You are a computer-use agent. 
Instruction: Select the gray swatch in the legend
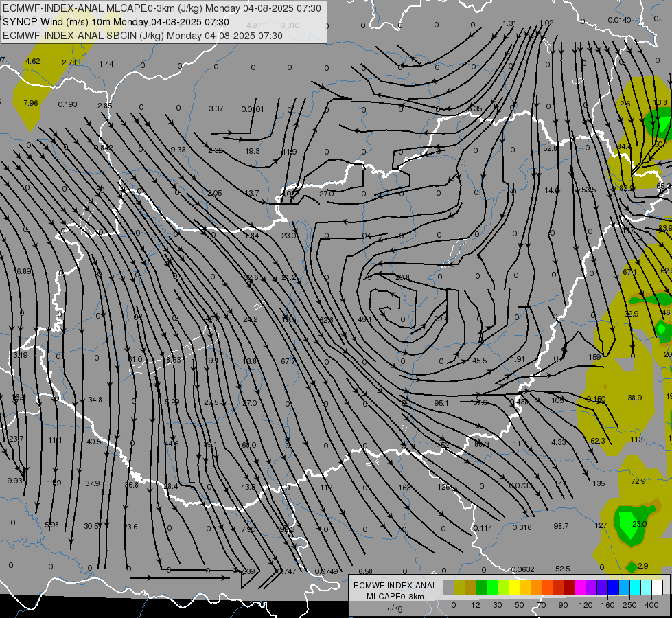pos(448,587)
